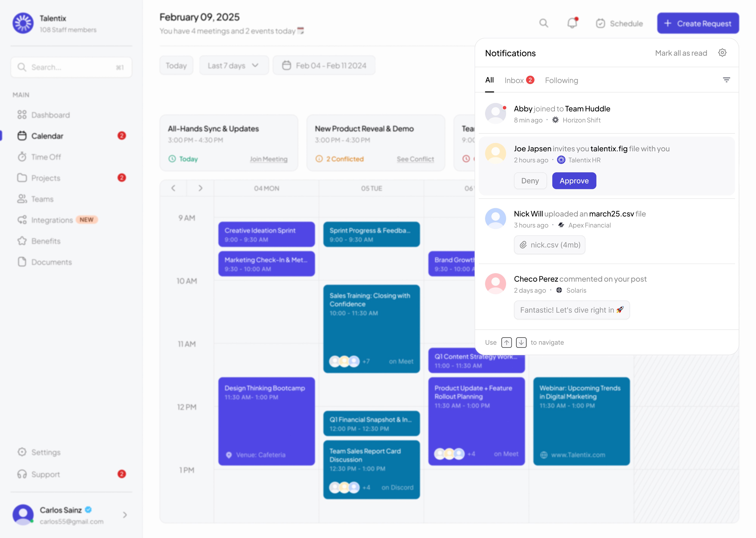This screenshot has width=756, height=538.
Task: Go to next week arrow in calendar
Action: tap(200, 188)
